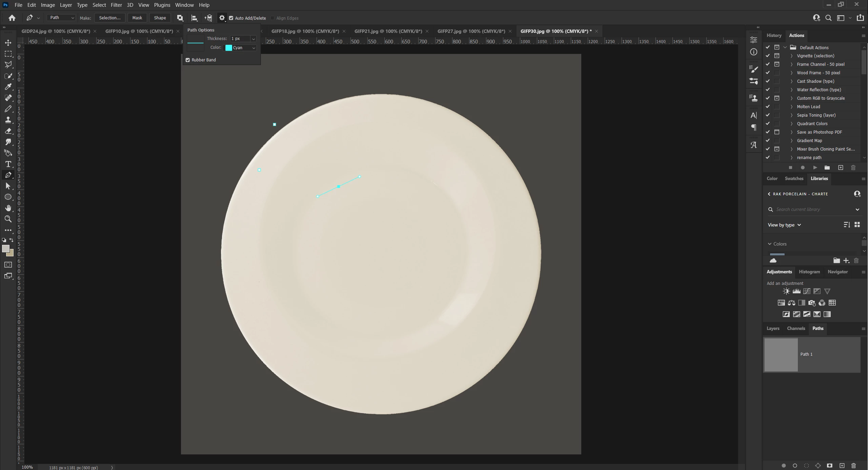
Task: Select the Hand tool
Action: click(x=8, y=208)
